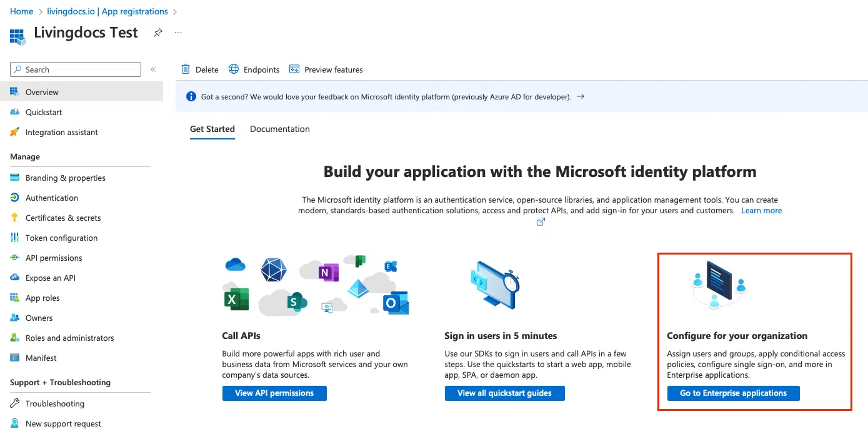Click the Overview sidebar icon
Viewport: 868px width, 434px height.
click(x=14, y=92)
